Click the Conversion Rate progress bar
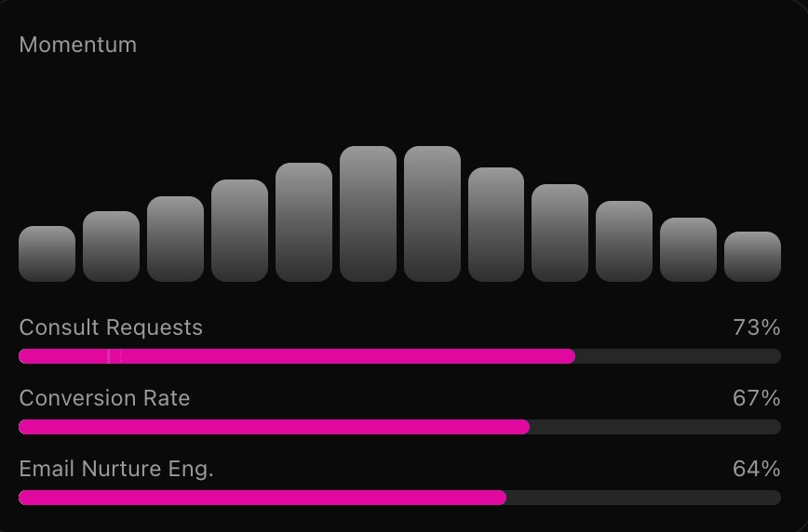 coord(399,427)
